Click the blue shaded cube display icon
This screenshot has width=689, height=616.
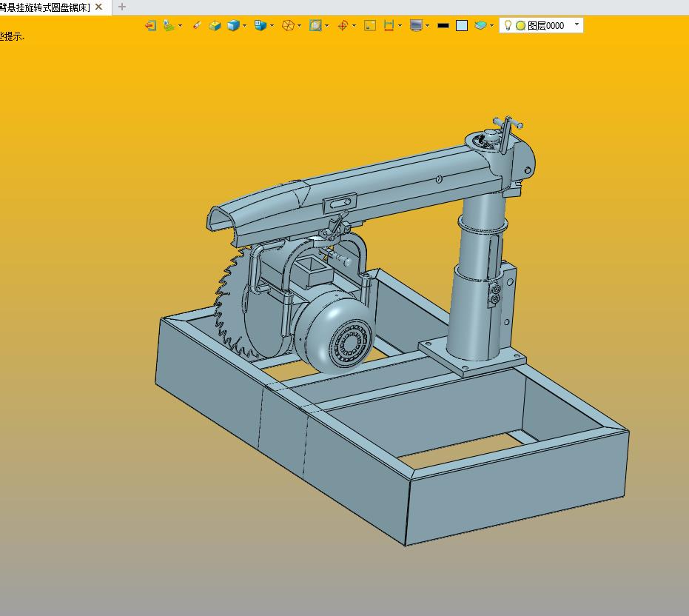[233, 25]
